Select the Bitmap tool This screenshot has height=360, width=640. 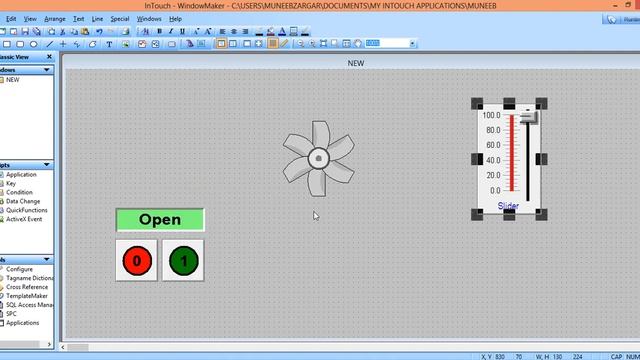(x=125, y=44)
